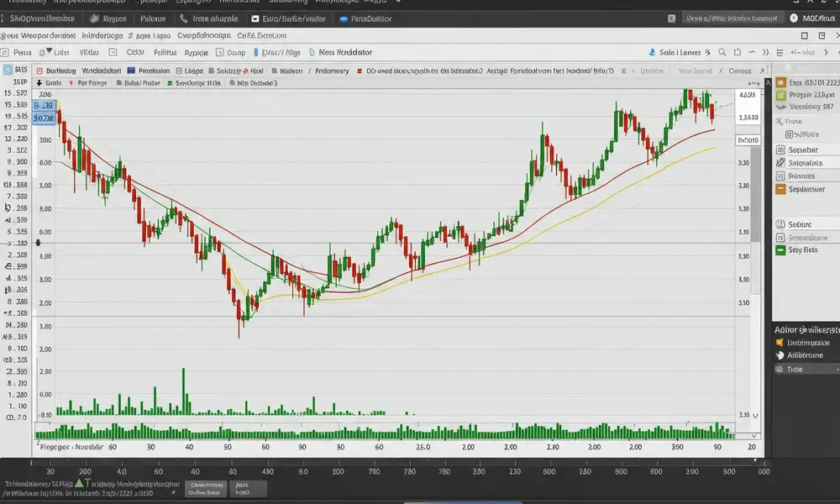Open the "Puleue" item in the dark toolbar

(x=153, y=18)
